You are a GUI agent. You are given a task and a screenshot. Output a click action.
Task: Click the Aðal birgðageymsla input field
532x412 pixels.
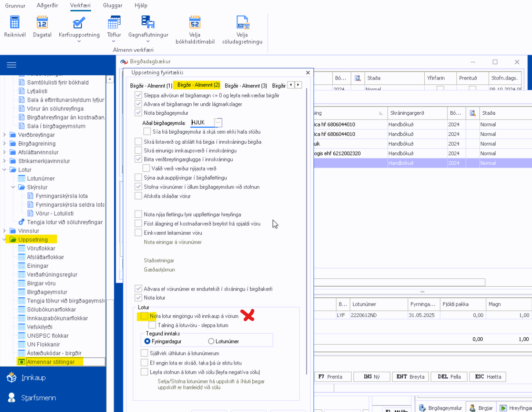click(202, 122)
